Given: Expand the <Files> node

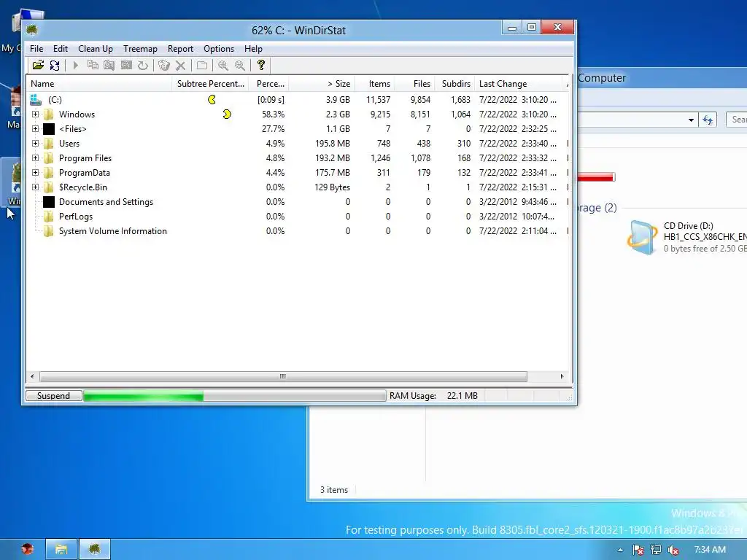Looking at the screenshot, I should (x=35, y=128).
